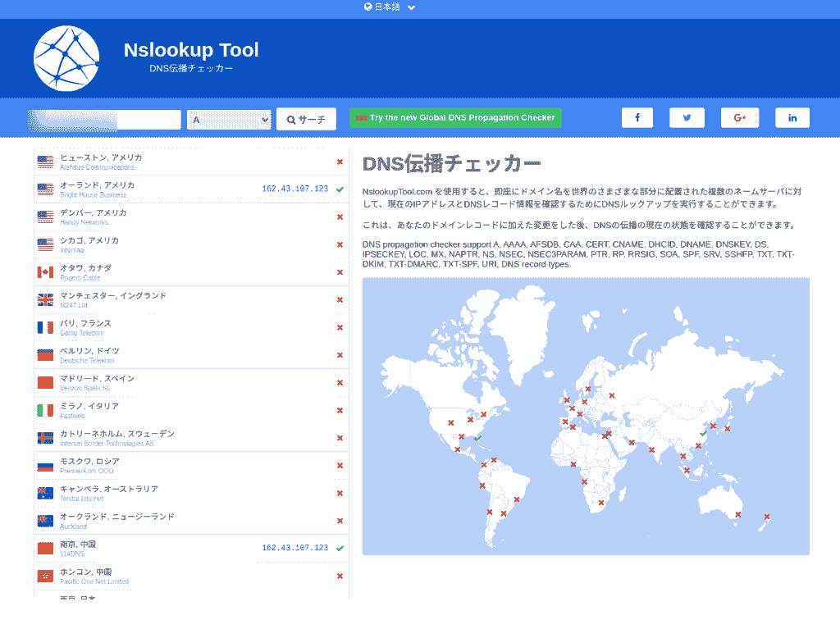The width and height of the screenshot is (840, 620).
Task: Click the Chinese flag beside 南京
Action: (x=46, y=549)
